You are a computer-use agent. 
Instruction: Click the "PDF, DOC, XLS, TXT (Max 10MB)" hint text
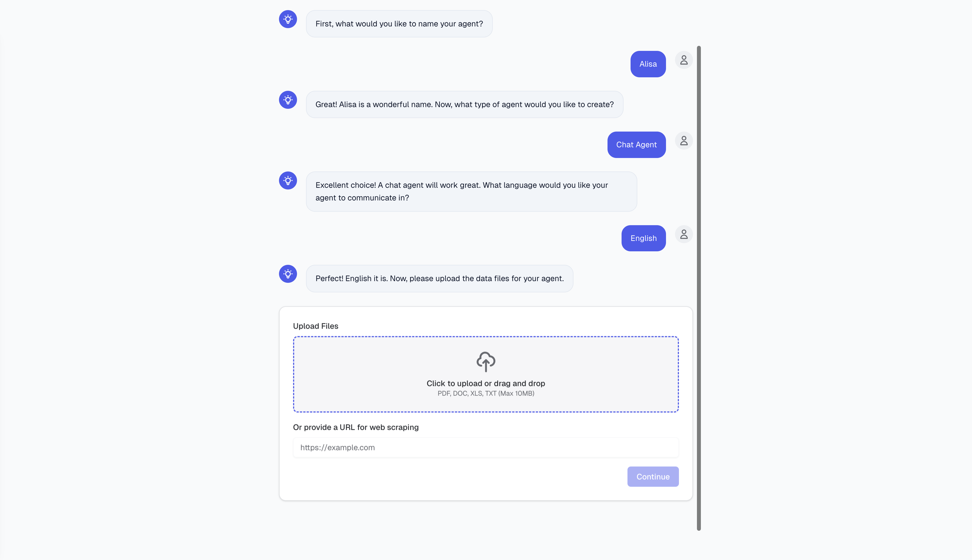coord(486,394)
